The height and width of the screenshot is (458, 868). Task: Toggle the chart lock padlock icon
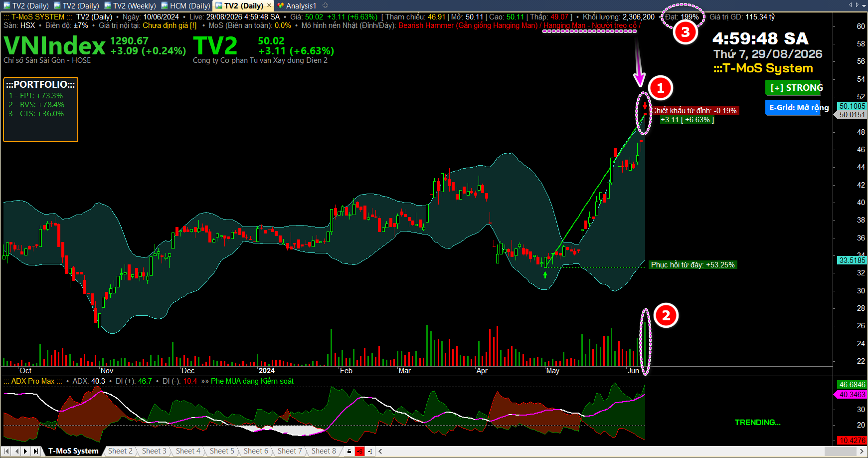click(x=349, y=451)
